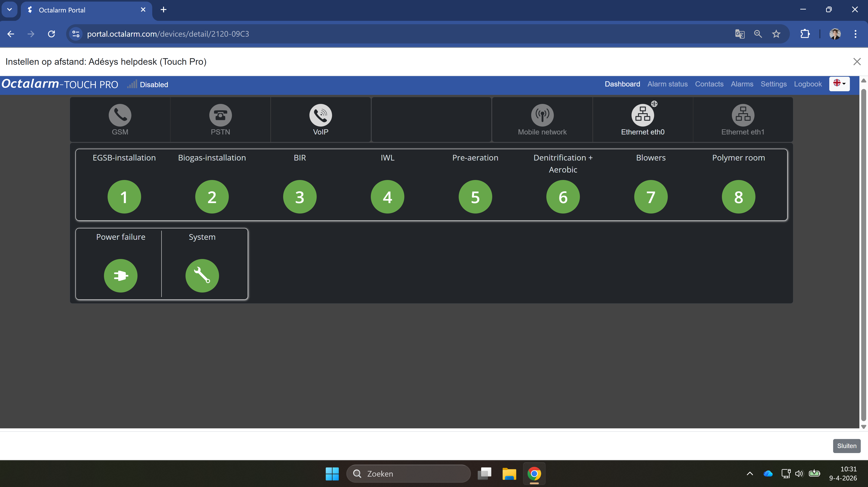Click the Zoeken search field in taskbar

click(408, 473)
